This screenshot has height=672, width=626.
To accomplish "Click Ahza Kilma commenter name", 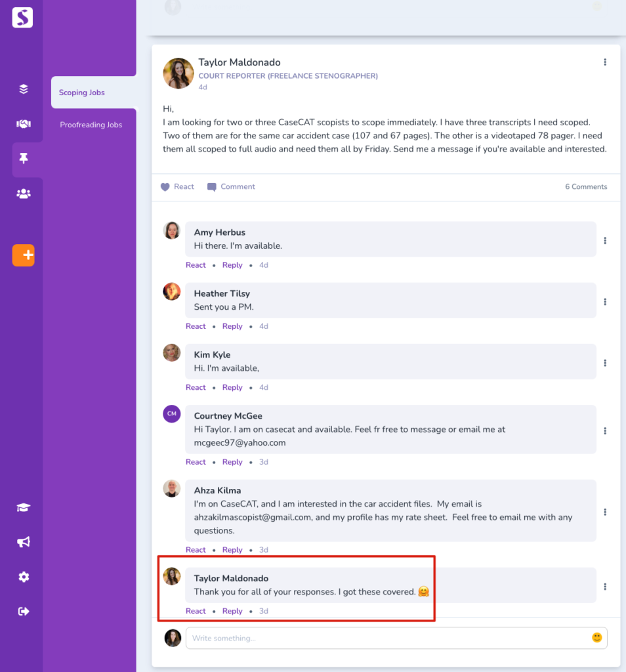I will tap(217, 490).
